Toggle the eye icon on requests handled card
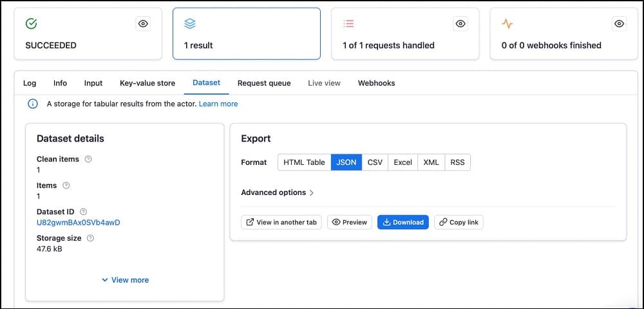The image size is (644, 309). coord(460,24)
